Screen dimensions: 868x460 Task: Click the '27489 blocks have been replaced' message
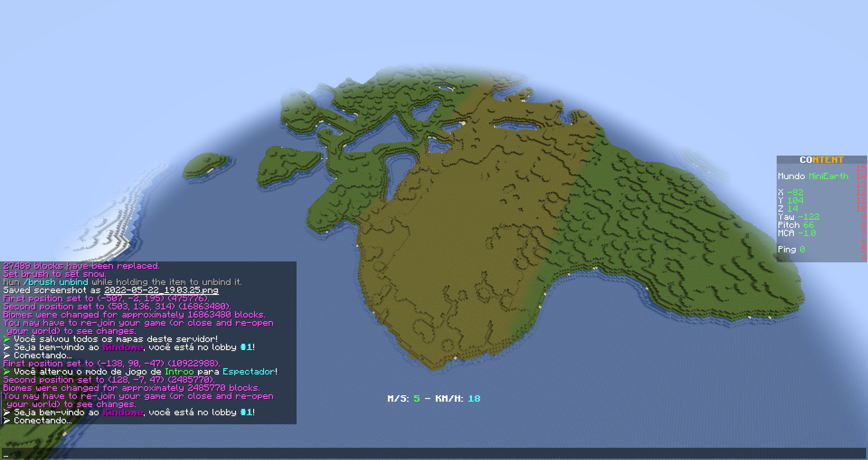(81, 266)
